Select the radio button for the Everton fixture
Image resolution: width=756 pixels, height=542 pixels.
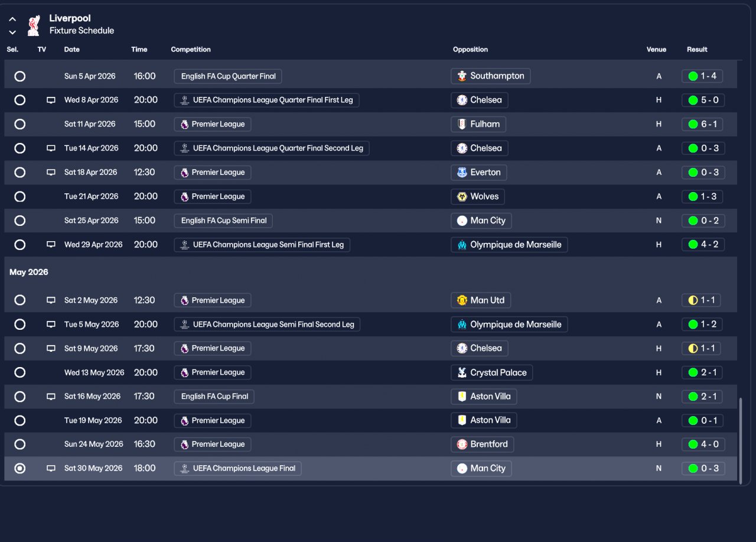pos(20,173)
